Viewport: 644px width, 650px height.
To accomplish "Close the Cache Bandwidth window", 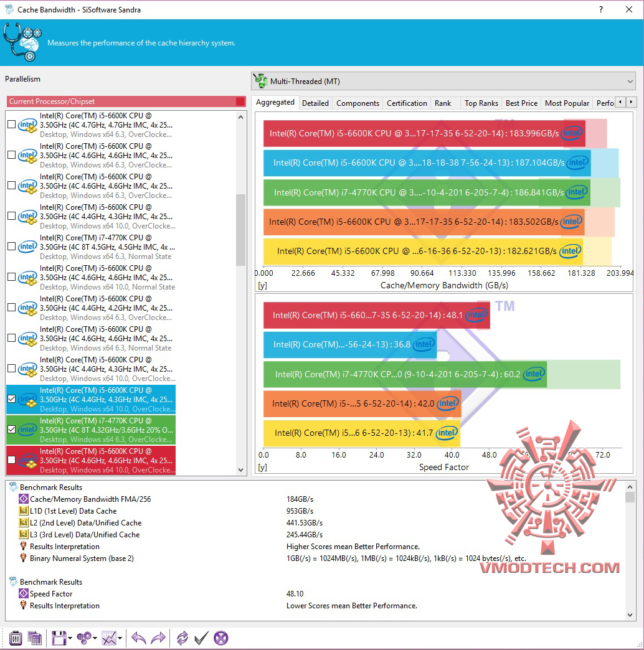I will (629, 9).
